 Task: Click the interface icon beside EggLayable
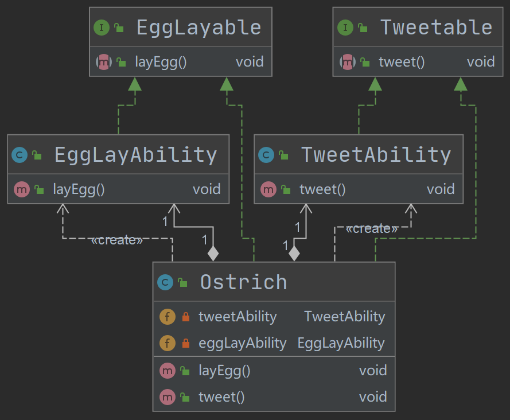pyautogui.click(x=102, y=28)
